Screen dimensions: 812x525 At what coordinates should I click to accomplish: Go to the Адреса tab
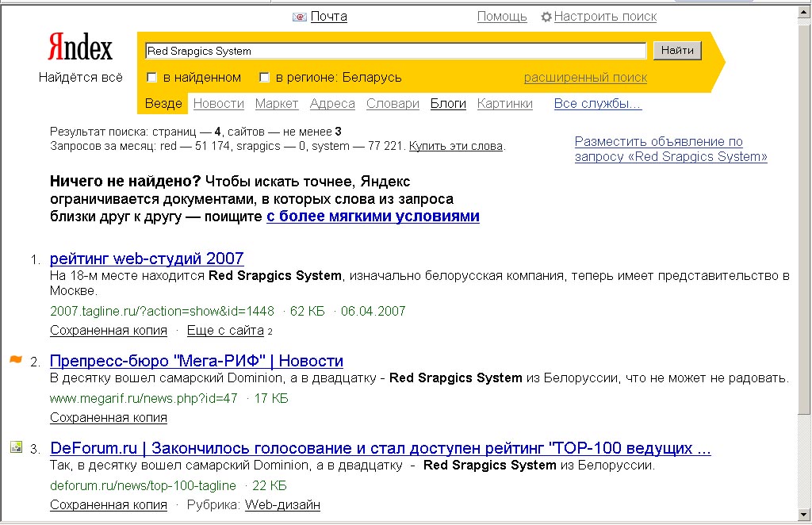332,104
